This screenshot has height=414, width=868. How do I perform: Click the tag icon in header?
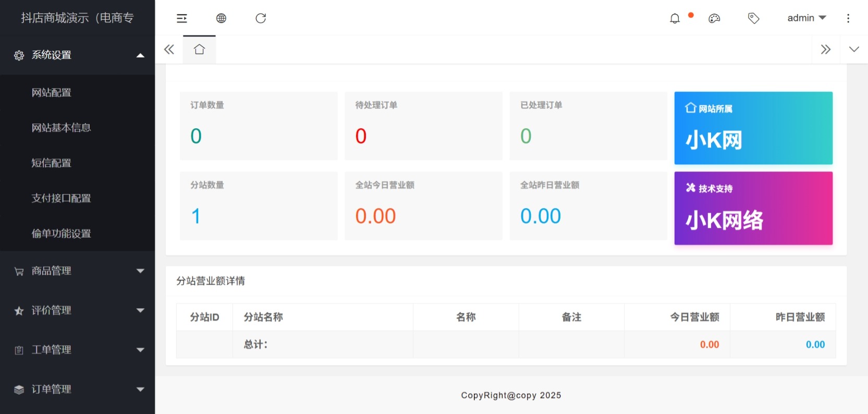click(x=753, y=18)
